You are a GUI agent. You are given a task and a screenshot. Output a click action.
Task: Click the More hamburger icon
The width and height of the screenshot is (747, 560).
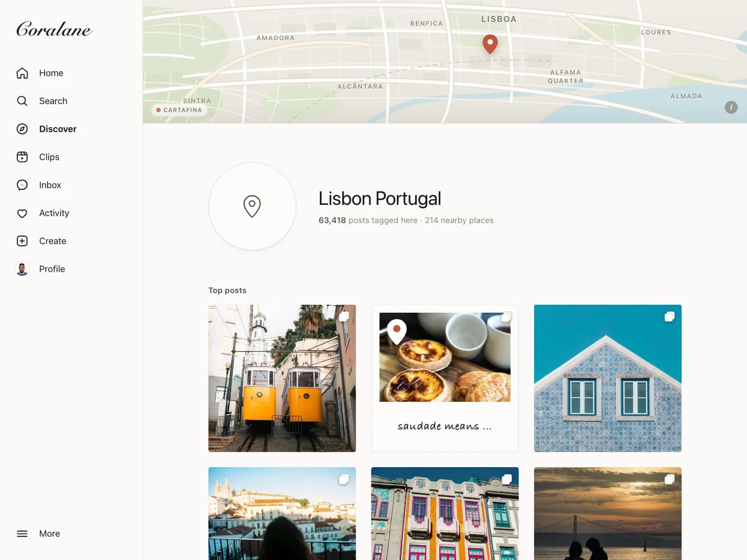coord(22,534)
